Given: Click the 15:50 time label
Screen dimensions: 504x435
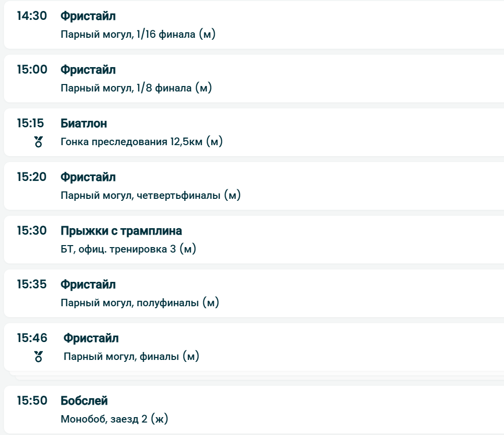Looking at the screenshot, I should point(32,401).
